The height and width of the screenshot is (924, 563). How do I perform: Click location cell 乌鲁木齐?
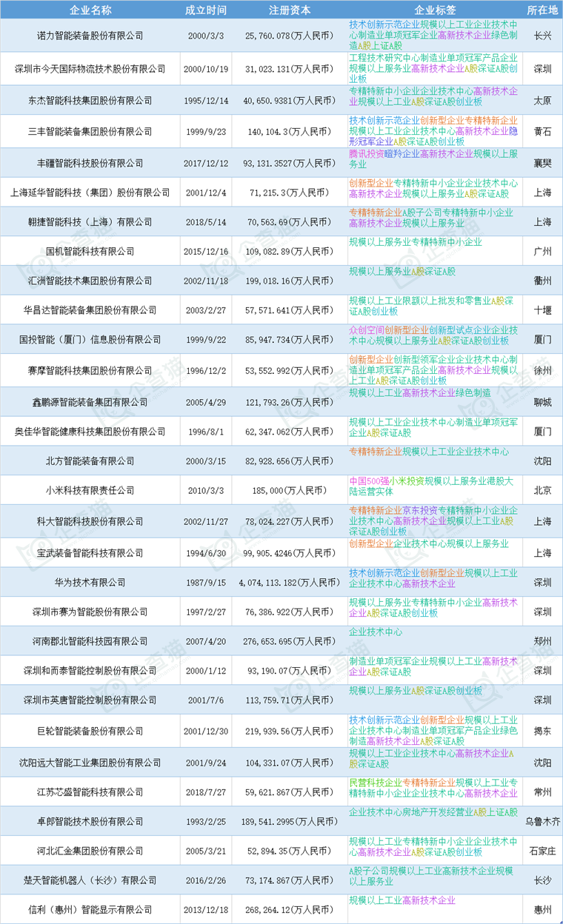[542, 821]
